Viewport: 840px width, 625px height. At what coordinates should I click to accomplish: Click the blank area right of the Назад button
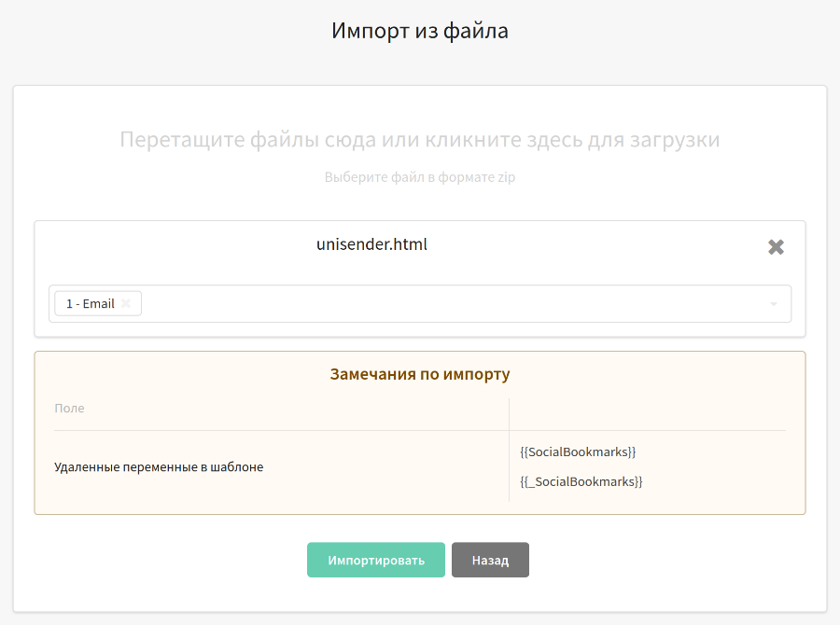click(x=675, y=560)
